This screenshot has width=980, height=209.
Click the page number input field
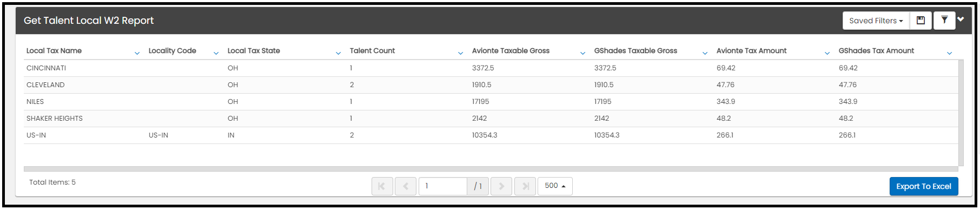[x=443, y=186]
